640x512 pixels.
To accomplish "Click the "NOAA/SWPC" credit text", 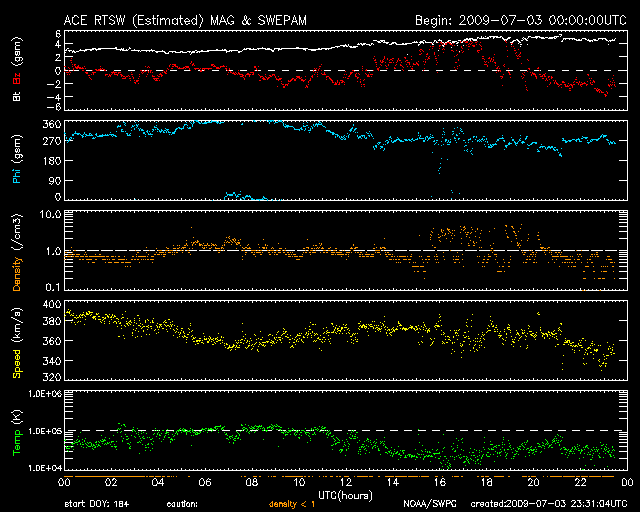I will point(430,504).
